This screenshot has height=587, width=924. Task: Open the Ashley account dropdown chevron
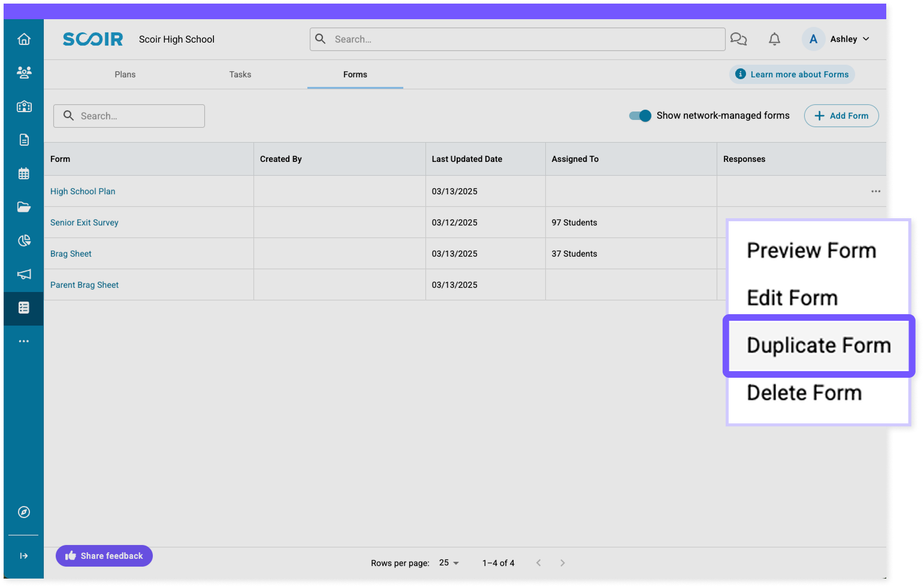coord(866,39)
